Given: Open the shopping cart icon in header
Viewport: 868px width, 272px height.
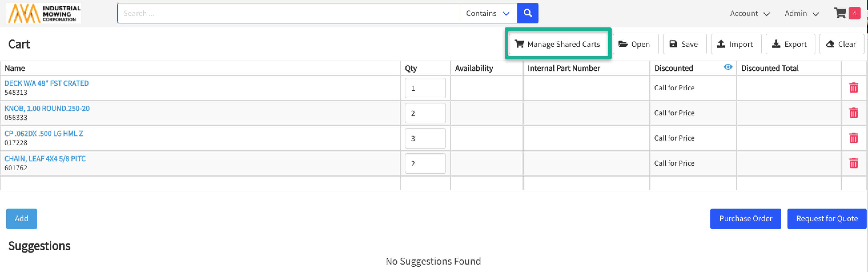Looking at the screenshot, I should [x=840, y=13].
